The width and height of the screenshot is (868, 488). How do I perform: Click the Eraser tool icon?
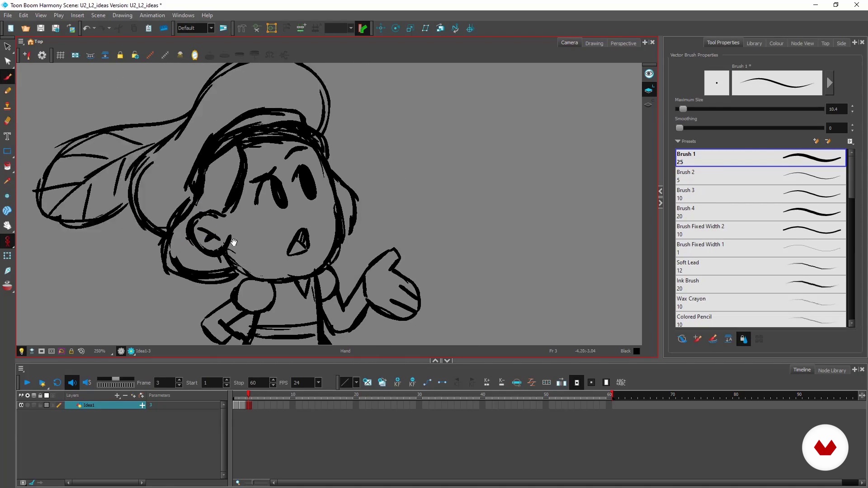click(x=7, y=121)
